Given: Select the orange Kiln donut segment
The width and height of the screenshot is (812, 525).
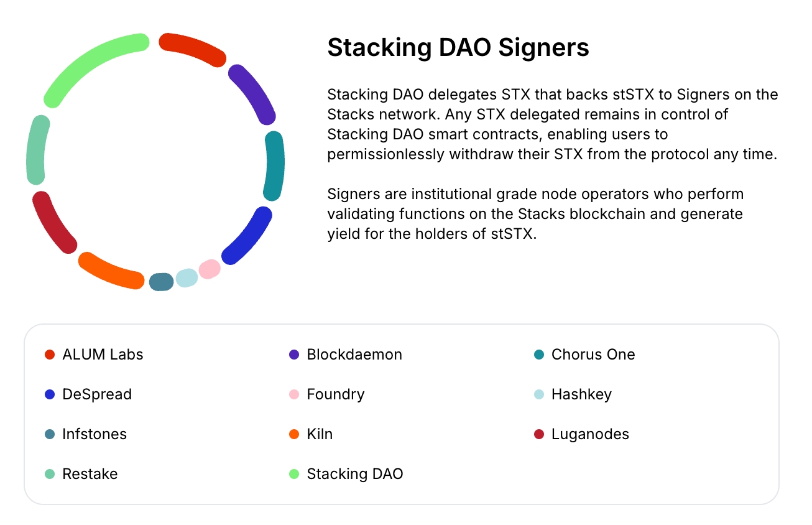Looking at the screenshot, I should (x=111, y=271).
